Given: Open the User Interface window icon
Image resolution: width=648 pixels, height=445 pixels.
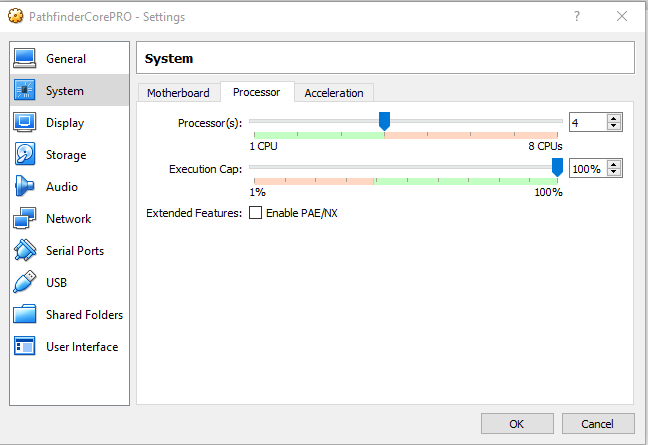Looking at the screenshot, I should [x=24, y=346].
